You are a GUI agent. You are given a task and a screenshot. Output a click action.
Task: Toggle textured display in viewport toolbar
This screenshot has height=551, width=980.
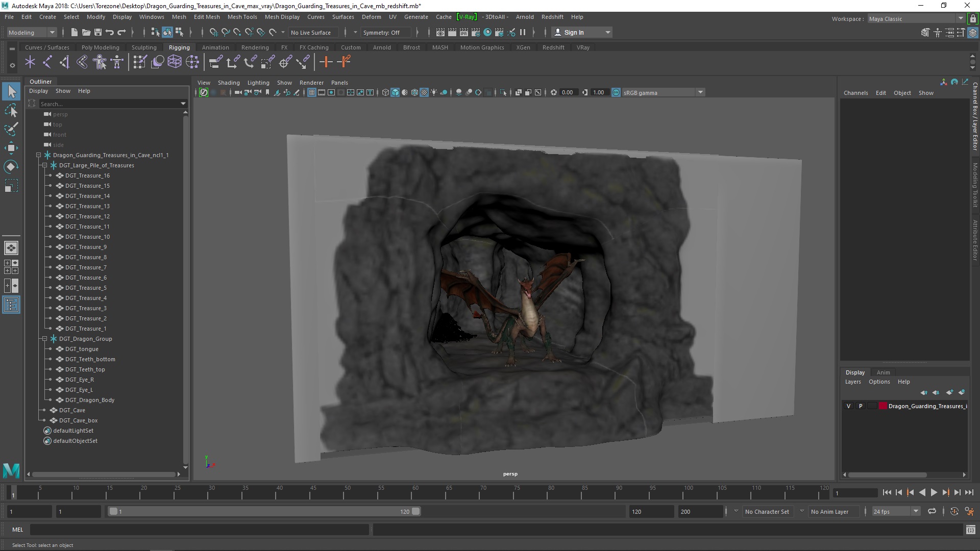tap(424, 92)
